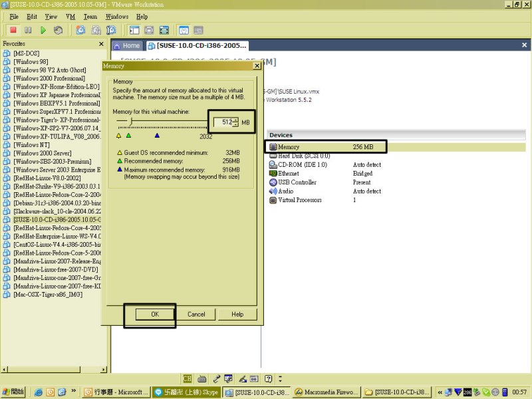Viewport: 532px width, 399px height.
Task: Click the Full Screen toolbar icon
Action: [x=149, y=30]
